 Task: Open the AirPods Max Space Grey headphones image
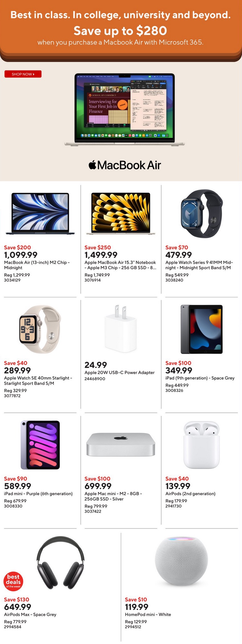(60, 563)
